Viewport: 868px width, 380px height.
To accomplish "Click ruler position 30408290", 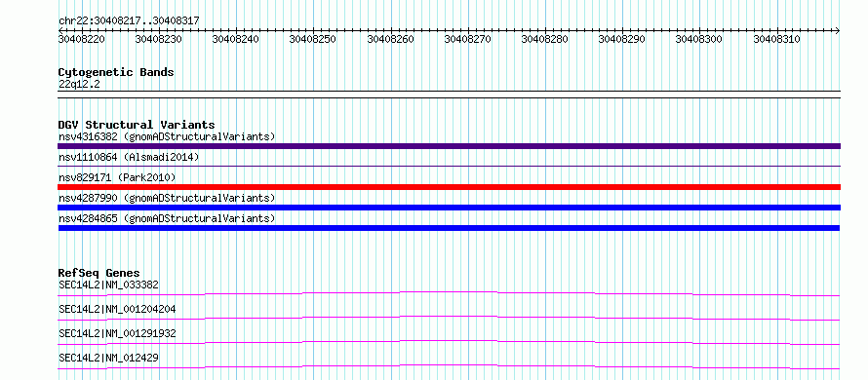I will tap(622, 40).
